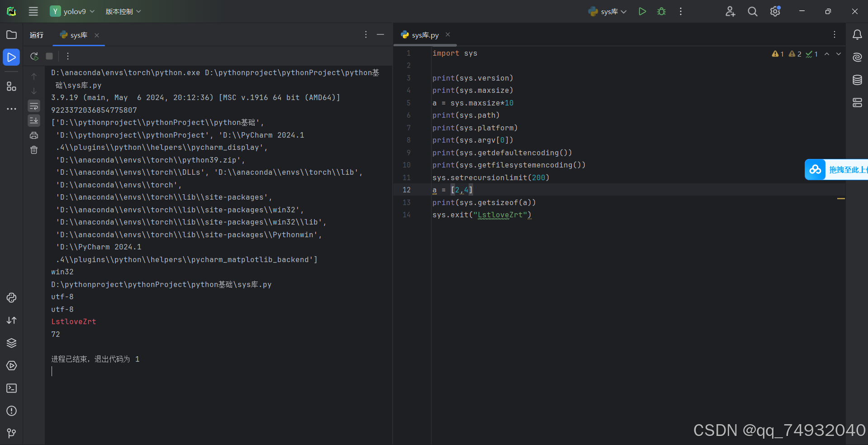
Task: Open the main hamburger menu
Action: pyautogui.click(x=33, y=11)
